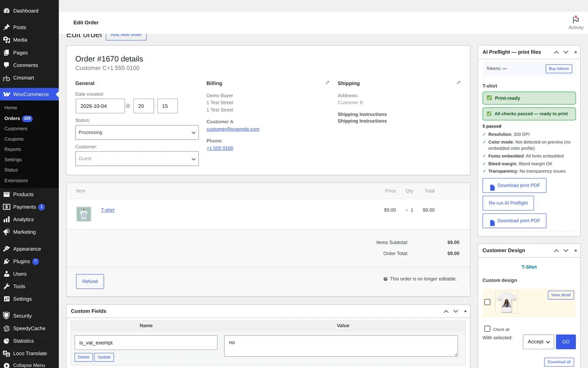
Task: Edit shipping address pencil icon
Action: coord(459,82)
